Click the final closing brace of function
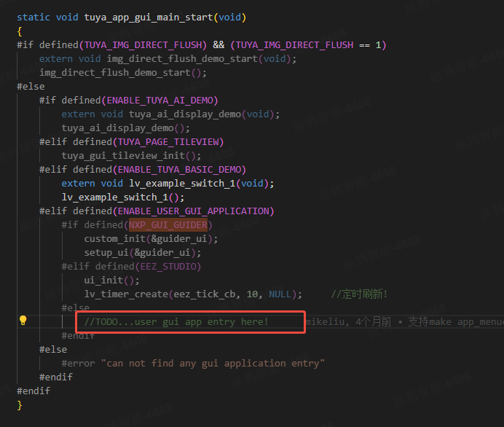Screen dimensions: 504x427 pyautogui.click(x=20, y=404)
